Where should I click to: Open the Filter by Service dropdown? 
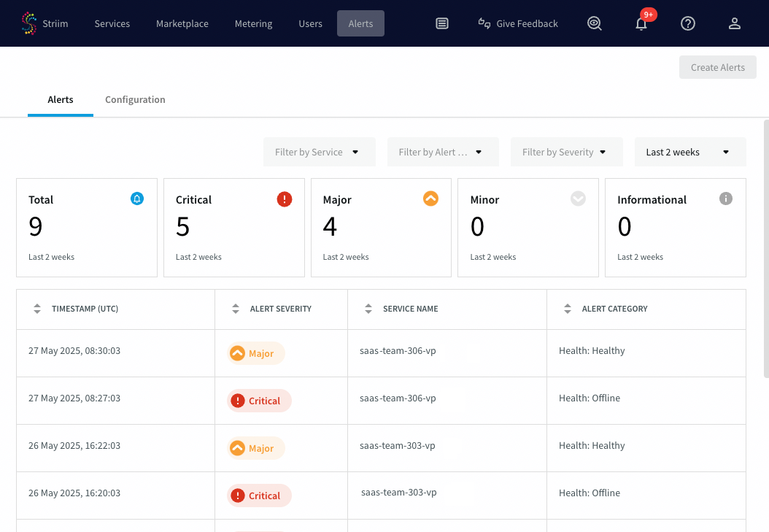click(319, 152)
